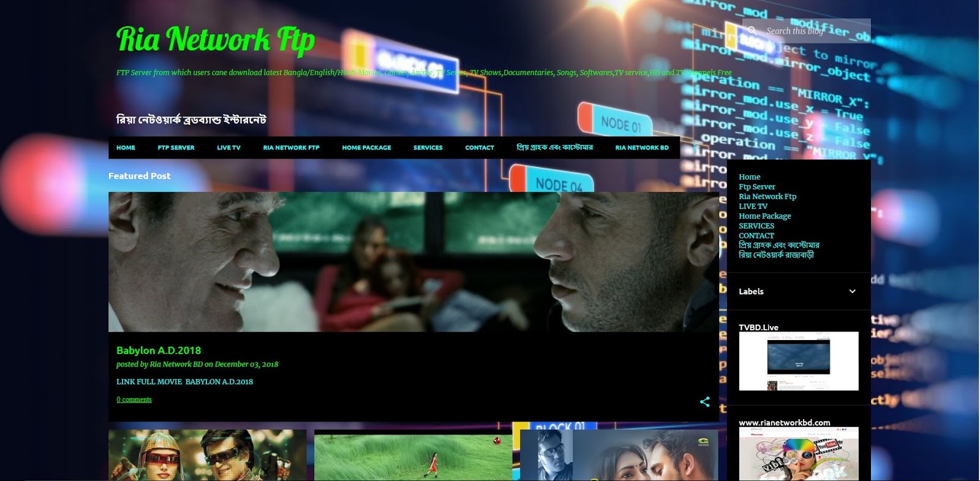Click the রিয়া নেটওয়ার্ক ব্রডব্যান্ড ইন্টারনেট heading
This screenshot has height=481, width=980.
click(x=191, y=119)
